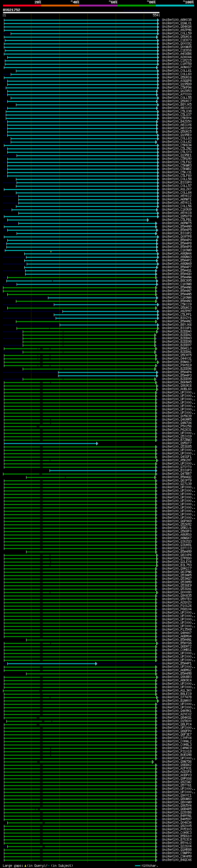
Task: Open the UniRef100_A9ZPM6 hit label
Action: tap(176, 30)
